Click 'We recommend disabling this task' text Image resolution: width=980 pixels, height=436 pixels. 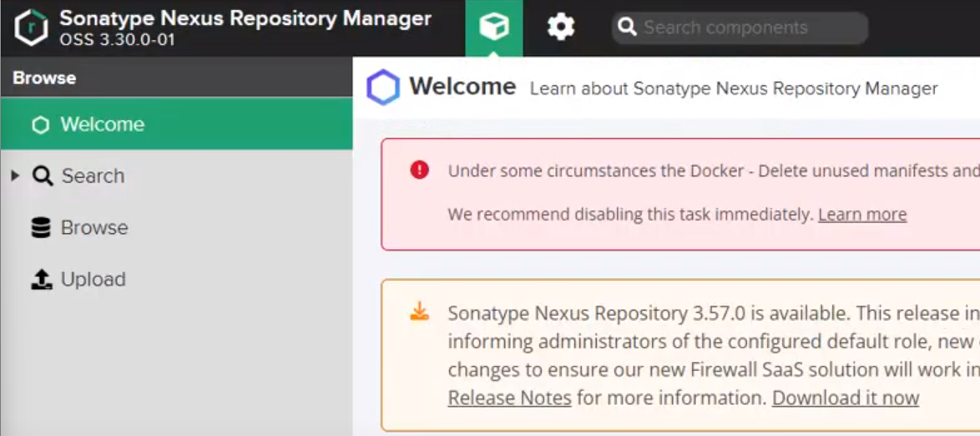point(631,215)
